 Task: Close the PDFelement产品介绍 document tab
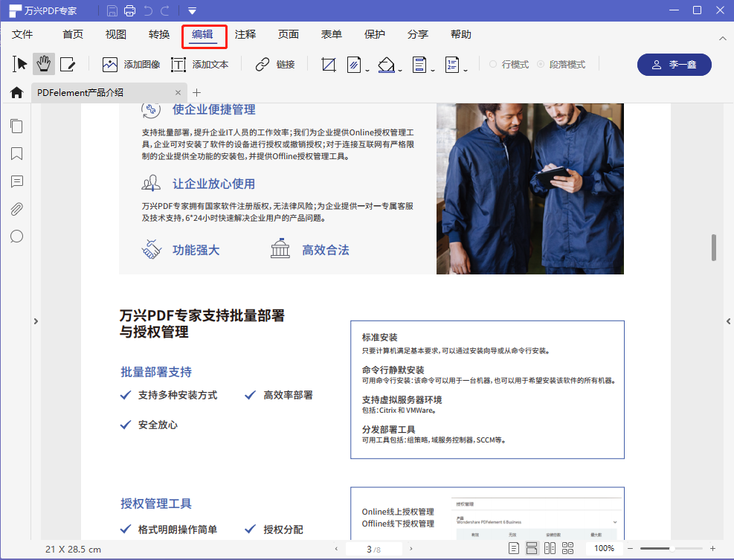(178, 92)
